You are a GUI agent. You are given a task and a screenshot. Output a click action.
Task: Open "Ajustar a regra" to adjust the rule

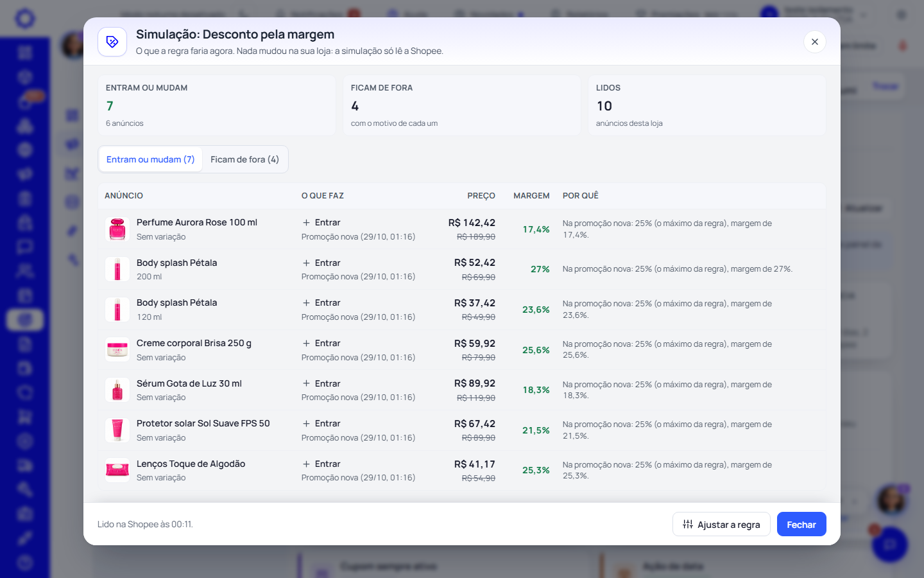pyautogui.click(x=721, y=524)
